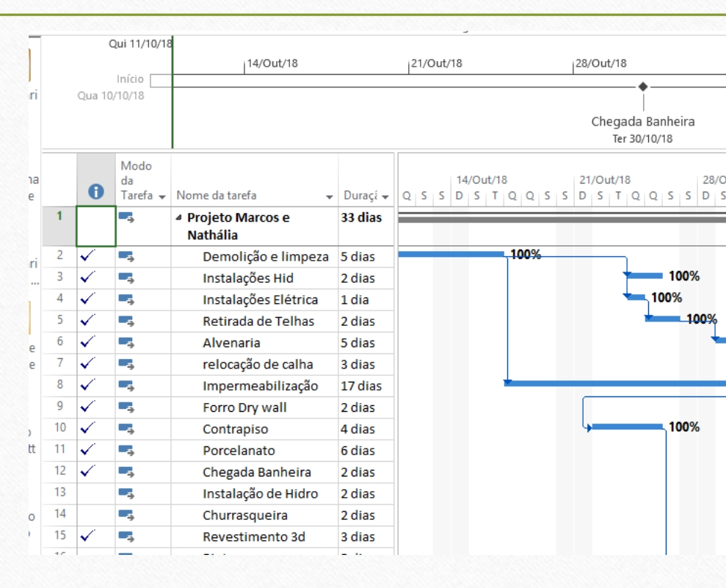Click the Demolição e limpeza Gantt bar
The image size is (726, 588).
451,255
